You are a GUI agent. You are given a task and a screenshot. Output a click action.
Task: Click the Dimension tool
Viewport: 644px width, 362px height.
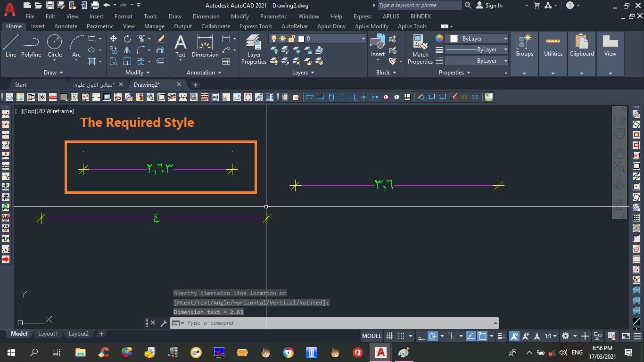(205, 46)
